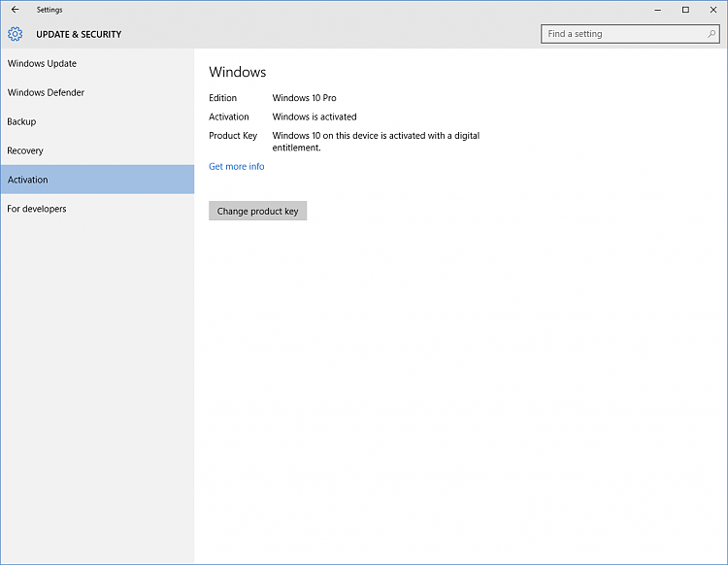
Task: Click the digital entitlement product key text
Action: [376, 142]
